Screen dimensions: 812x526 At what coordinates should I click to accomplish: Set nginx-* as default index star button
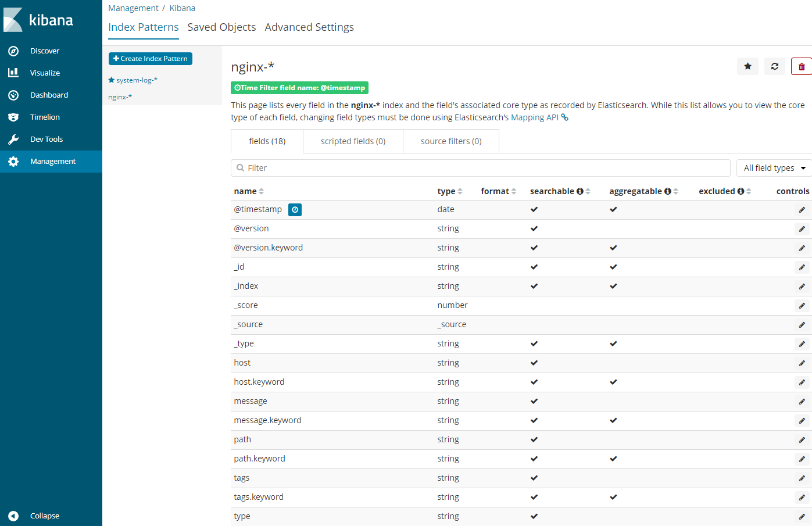[x=747, y=66]
